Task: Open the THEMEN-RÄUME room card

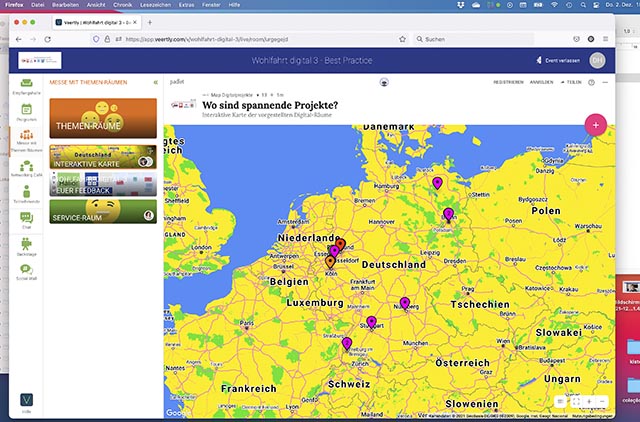Action: 103,118
